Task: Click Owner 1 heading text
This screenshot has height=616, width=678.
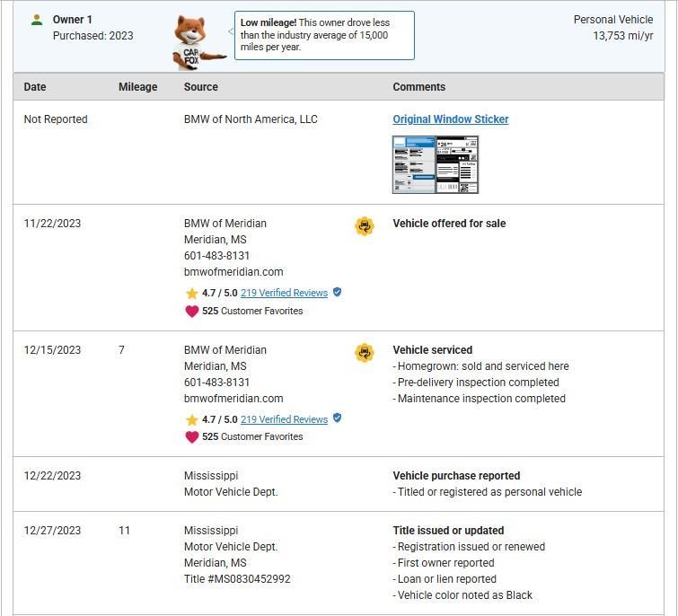Action: tap(72, 20)
